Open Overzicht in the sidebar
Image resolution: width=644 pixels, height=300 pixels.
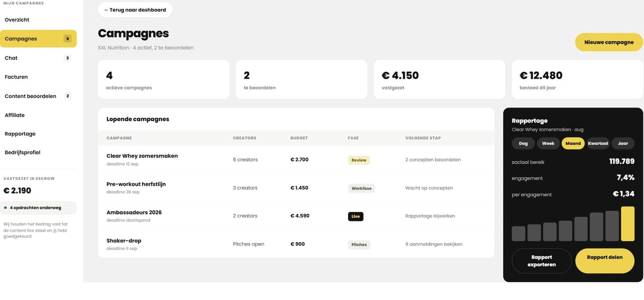coord(17,20)
